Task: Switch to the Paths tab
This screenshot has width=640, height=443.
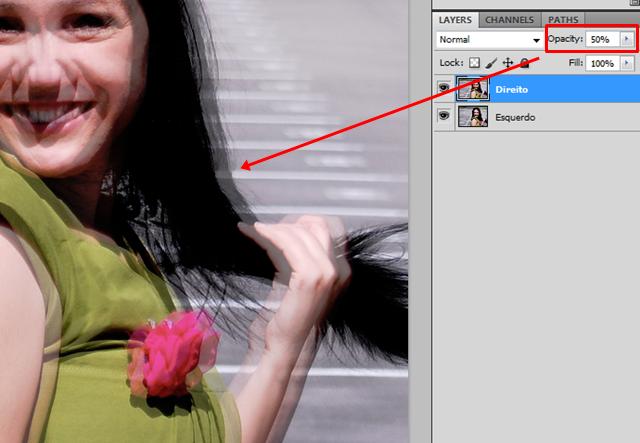Action: point(563,19)
